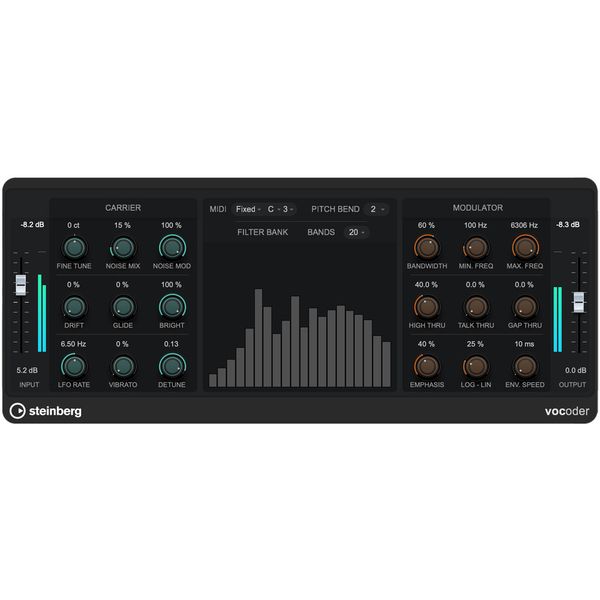The image size is (600, 600).
Task: Click the Noise Mod knob
Action: [x=172, y=248]
